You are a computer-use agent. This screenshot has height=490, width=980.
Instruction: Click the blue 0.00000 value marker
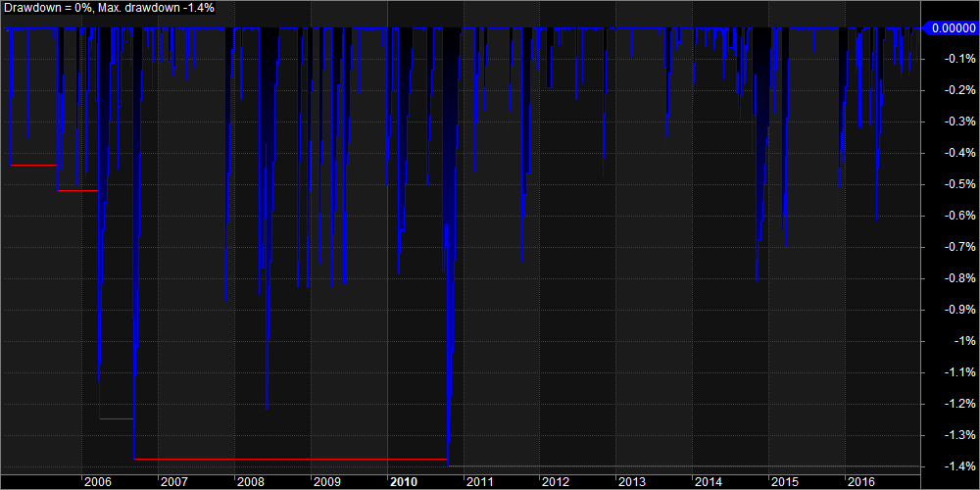[x=950, y=27]
